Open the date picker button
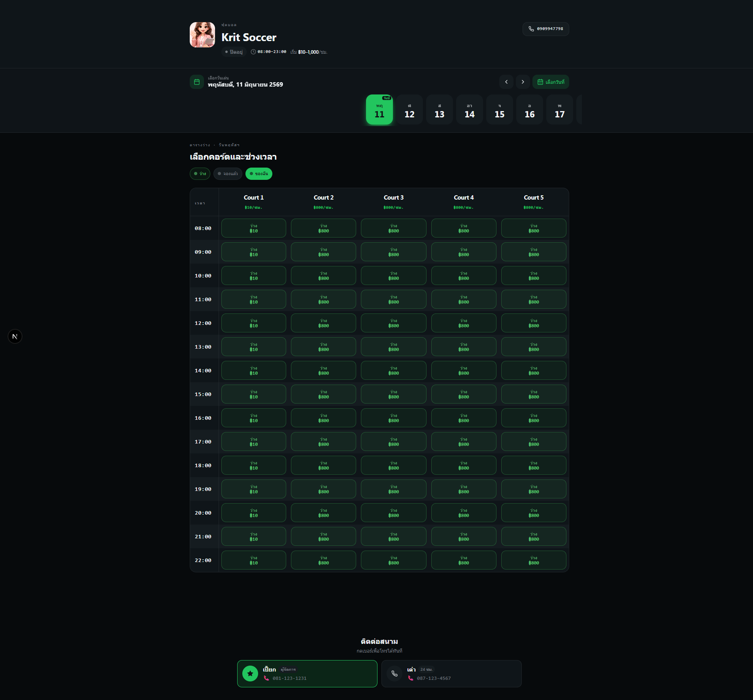 551,82
